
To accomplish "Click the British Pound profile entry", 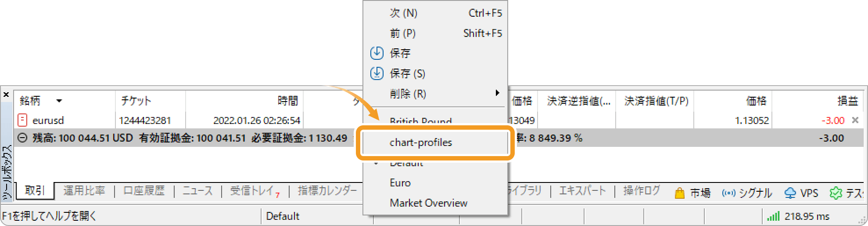I will (420, 120).
